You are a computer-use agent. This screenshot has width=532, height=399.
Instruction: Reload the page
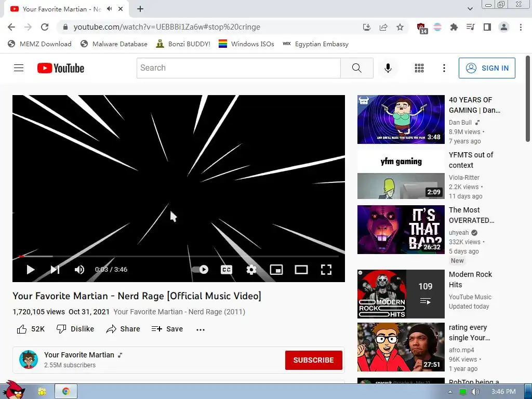pos(45,27)
